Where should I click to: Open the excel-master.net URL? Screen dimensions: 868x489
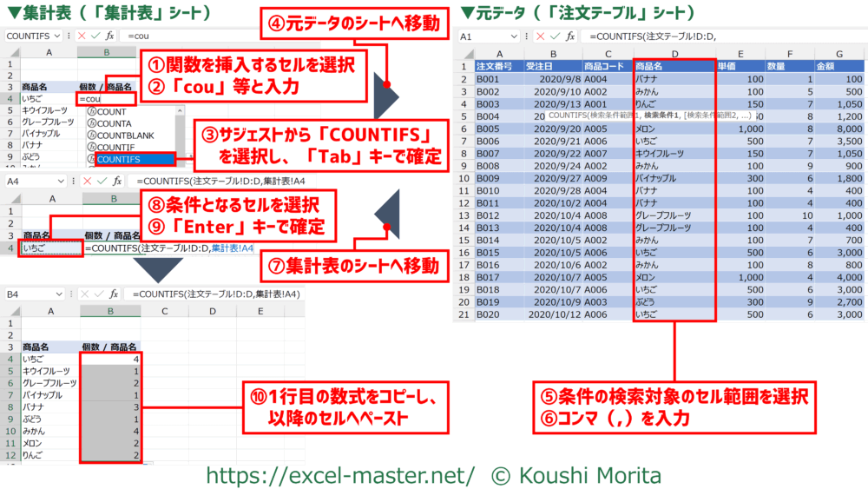click(339, 475)
